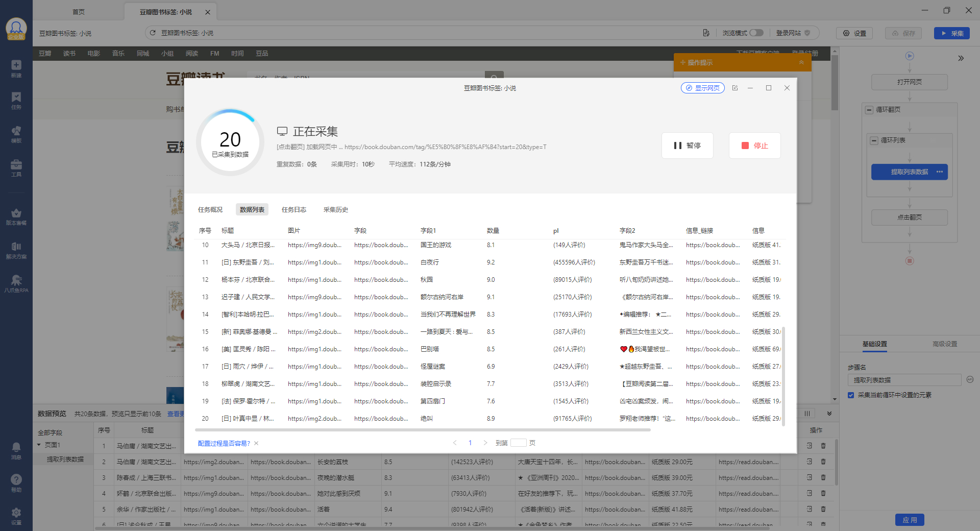This screenshot has width=980, height=531.
Task: Select the 打开网页 workflow step
Action: point(910,82)
